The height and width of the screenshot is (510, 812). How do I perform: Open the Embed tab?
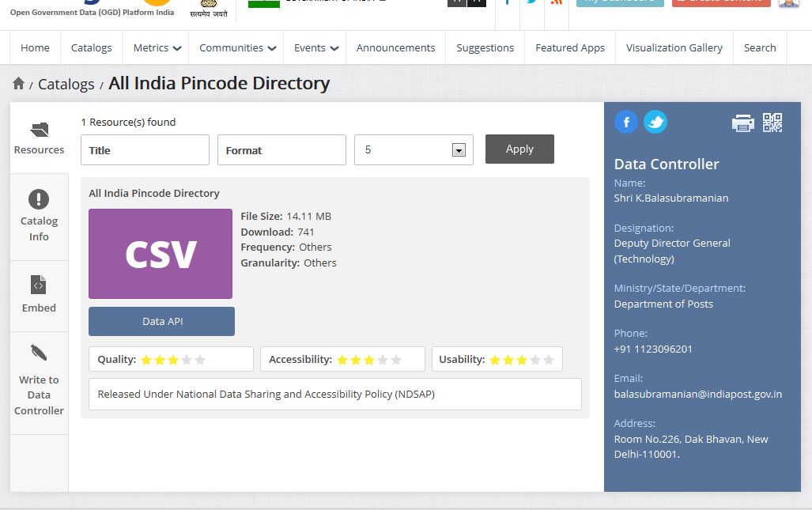40,297
